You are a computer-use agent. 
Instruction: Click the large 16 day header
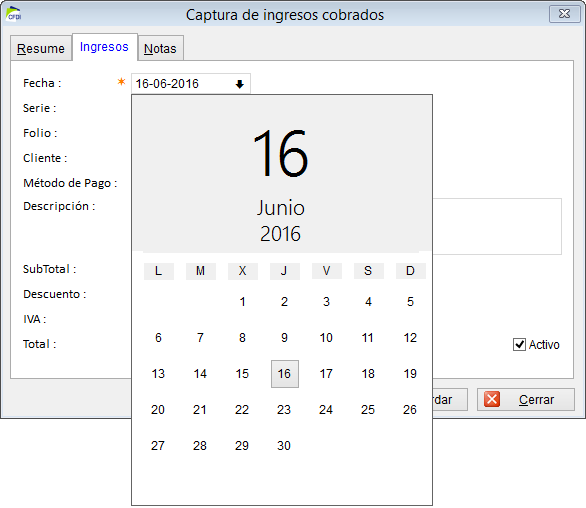(x=281, y=153)
